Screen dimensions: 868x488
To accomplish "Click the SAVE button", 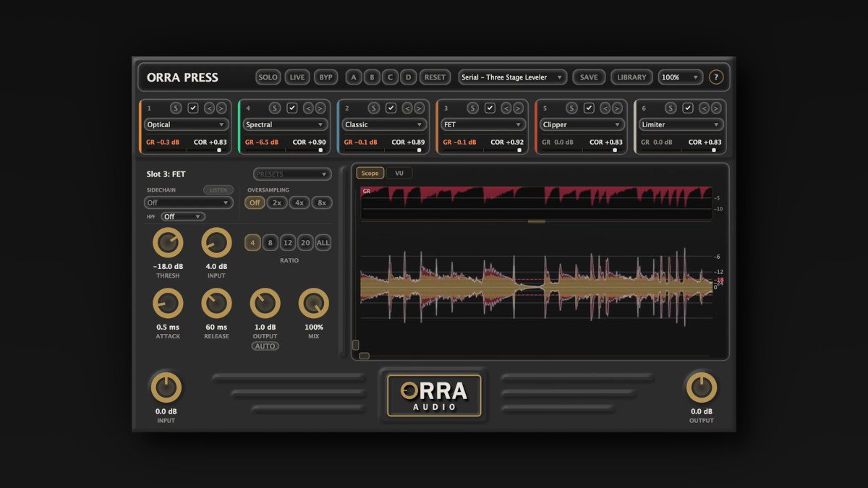I will (x=589, y=77).
